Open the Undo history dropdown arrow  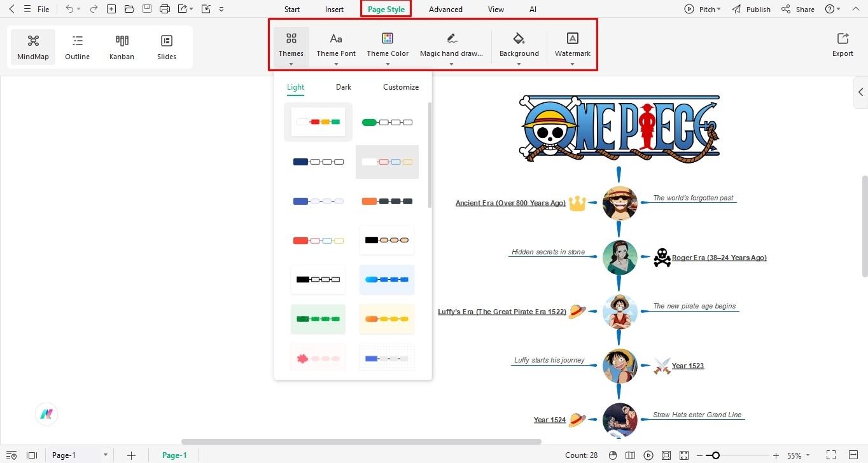coord(79,10)
